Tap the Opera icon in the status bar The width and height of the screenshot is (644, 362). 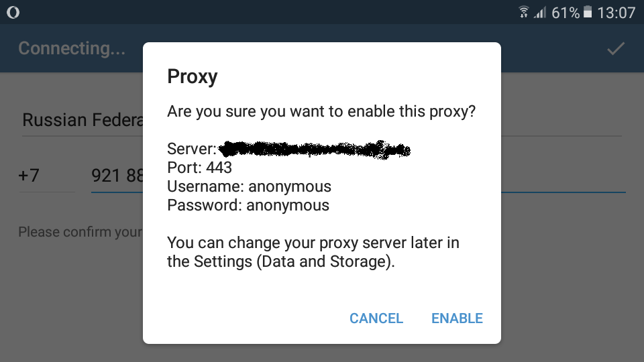(13, 12)
